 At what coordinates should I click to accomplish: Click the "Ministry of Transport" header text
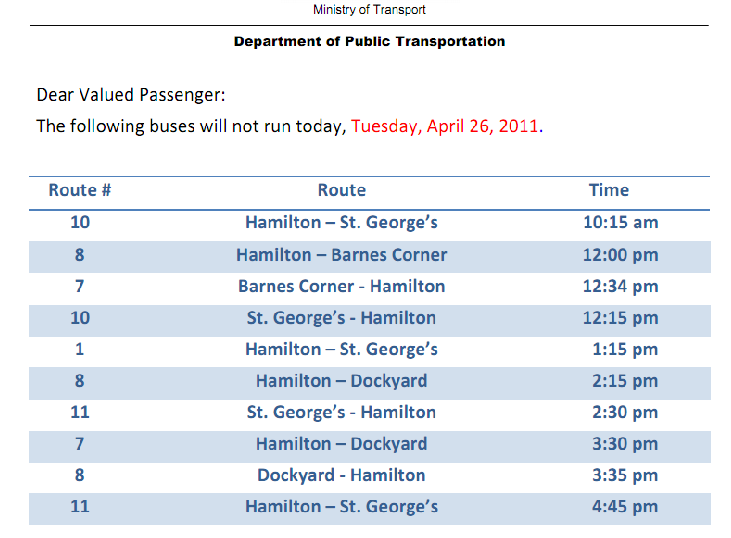point(369,10)
